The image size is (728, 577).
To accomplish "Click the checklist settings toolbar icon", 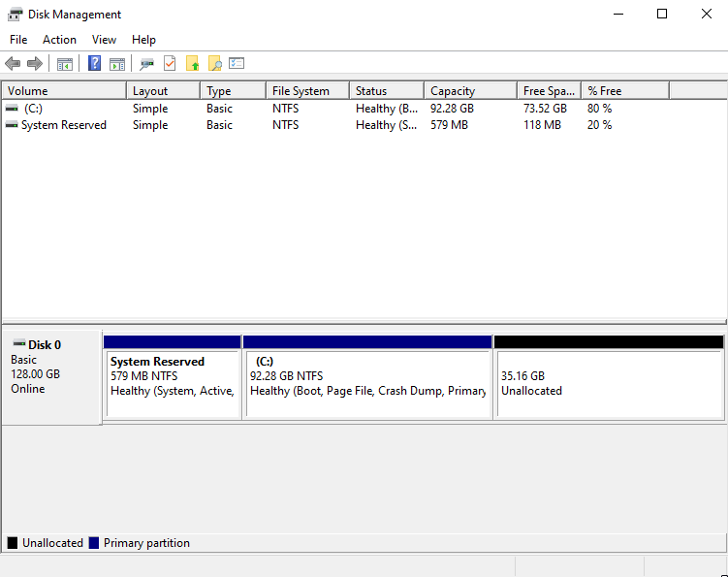I will point(237,63).
